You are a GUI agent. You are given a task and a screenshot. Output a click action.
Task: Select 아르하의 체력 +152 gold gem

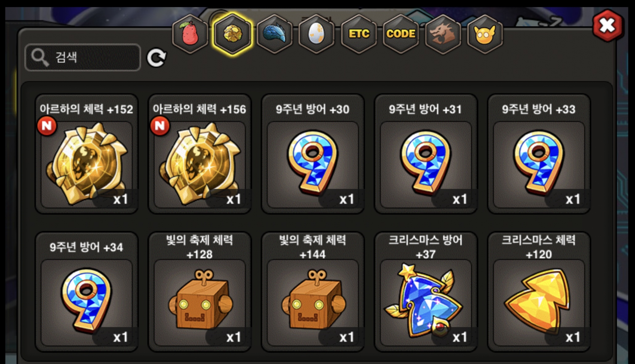click(x=86, y=154)
